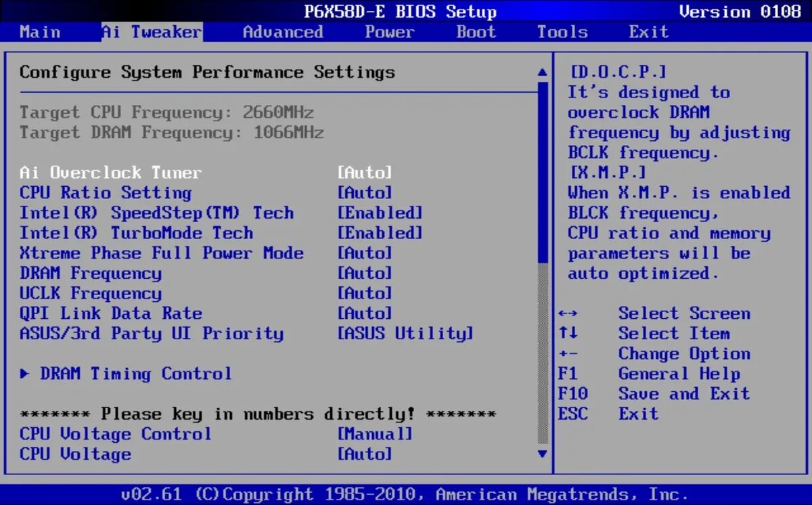Click the scroll up arrow
This screenshot has height=505, width=812.
pos(542,72)
